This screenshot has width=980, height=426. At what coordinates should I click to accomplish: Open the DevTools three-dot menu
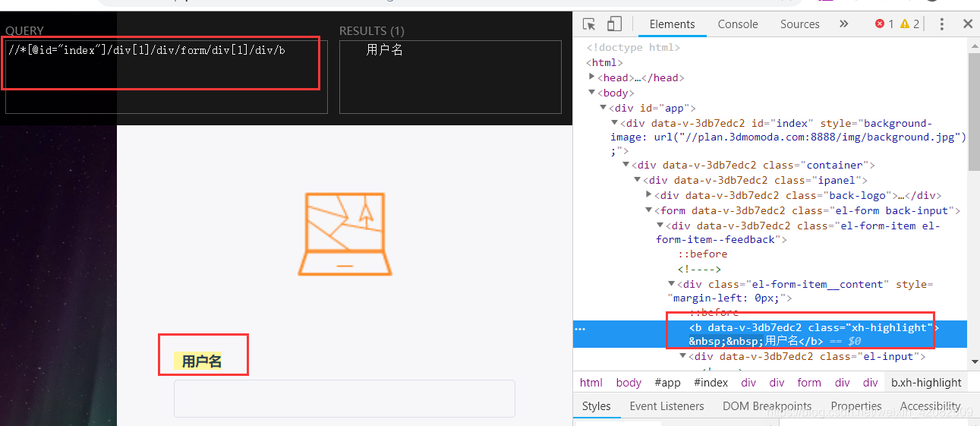pos(942,24)
